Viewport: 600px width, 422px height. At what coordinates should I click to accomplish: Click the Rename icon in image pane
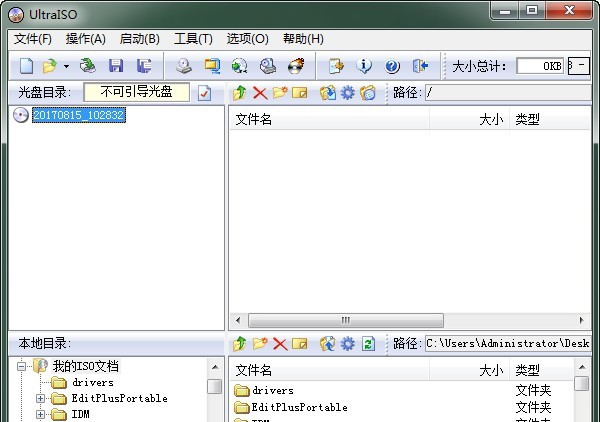click(x=300, y=93)
